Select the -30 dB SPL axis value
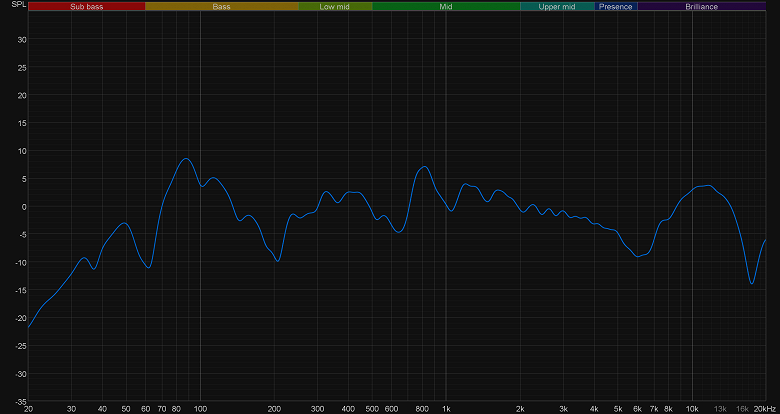Screen dimensions: 780x414 (x=21, y=374)
